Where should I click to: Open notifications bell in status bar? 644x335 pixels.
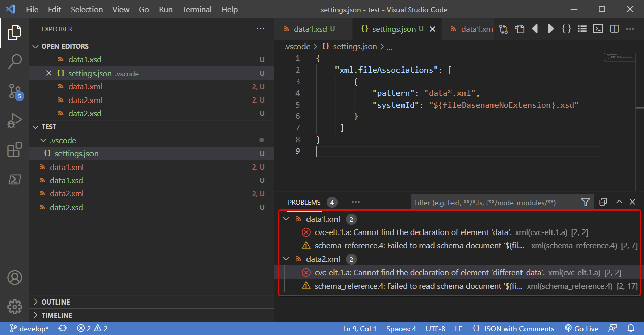tap(631, 328)
